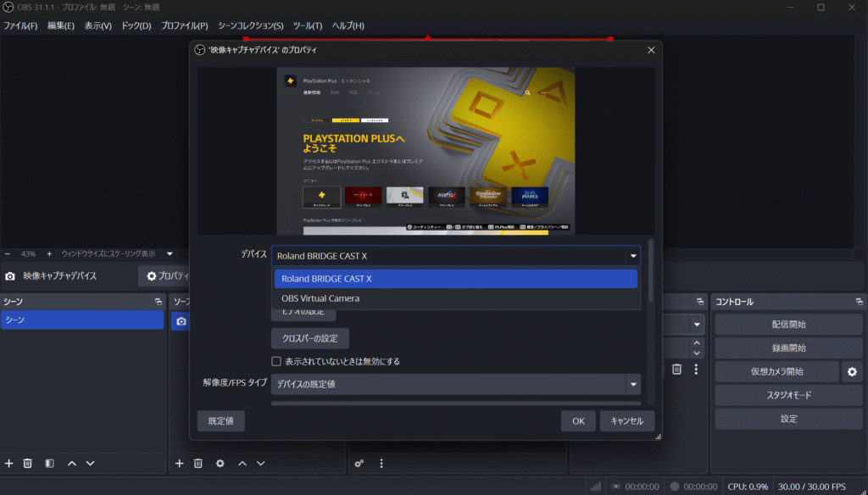Open preview scaling dropdown arrow
This screenshot has height=495, width=868.
(x=170, y=253)
